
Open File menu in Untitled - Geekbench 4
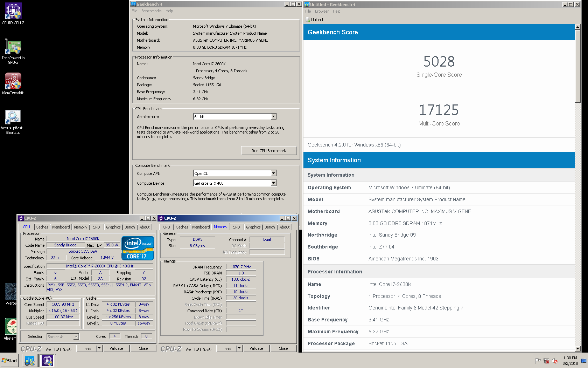pos(308,11)
